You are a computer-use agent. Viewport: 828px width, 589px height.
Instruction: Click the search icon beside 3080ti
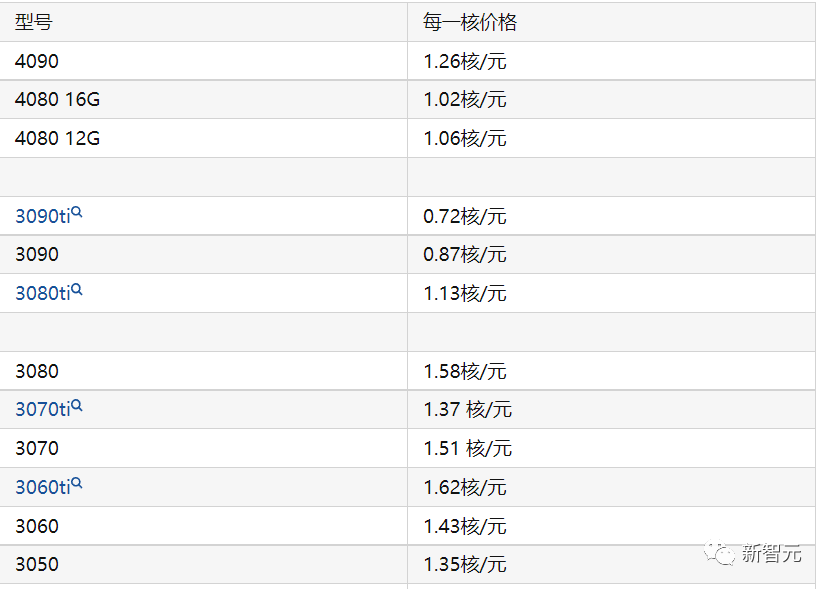(x=77, y=290)
